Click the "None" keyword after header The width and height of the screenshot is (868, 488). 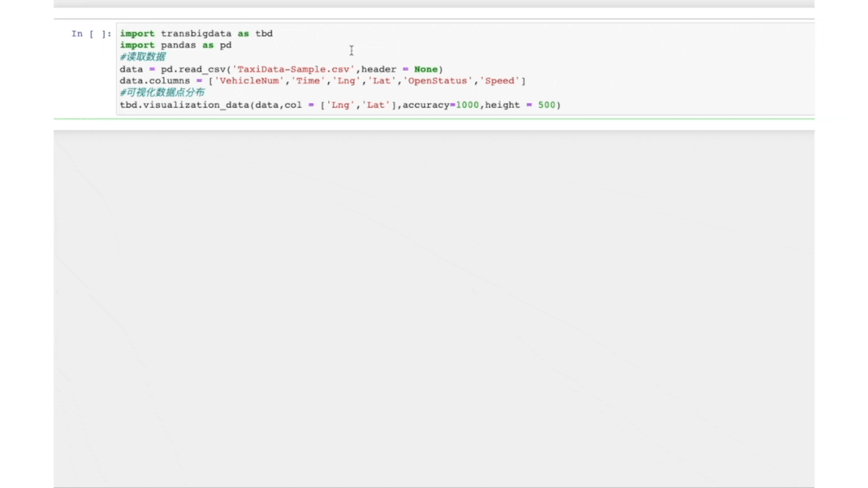click(426, 68)
